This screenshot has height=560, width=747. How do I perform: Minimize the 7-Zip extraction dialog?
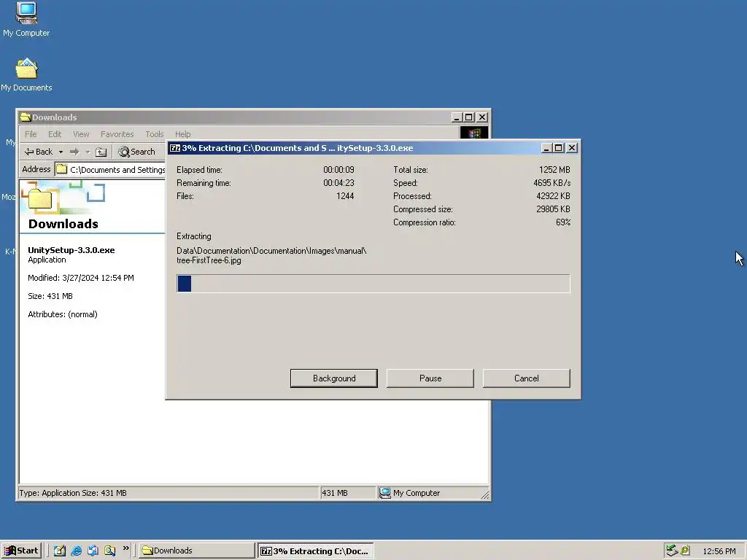(546, 148)
